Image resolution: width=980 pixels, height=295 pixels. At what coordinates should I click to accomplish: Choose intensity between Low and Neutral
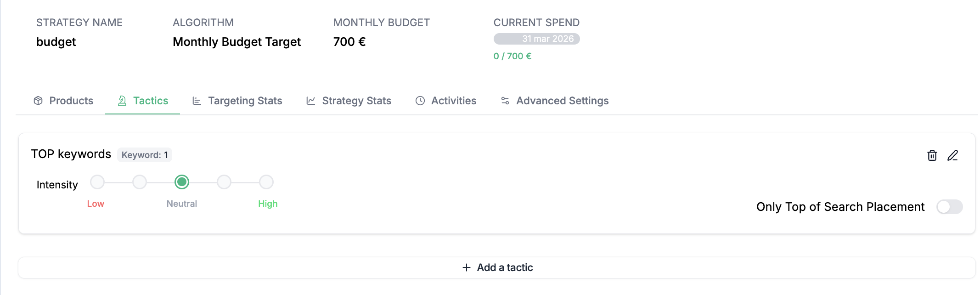140,182
